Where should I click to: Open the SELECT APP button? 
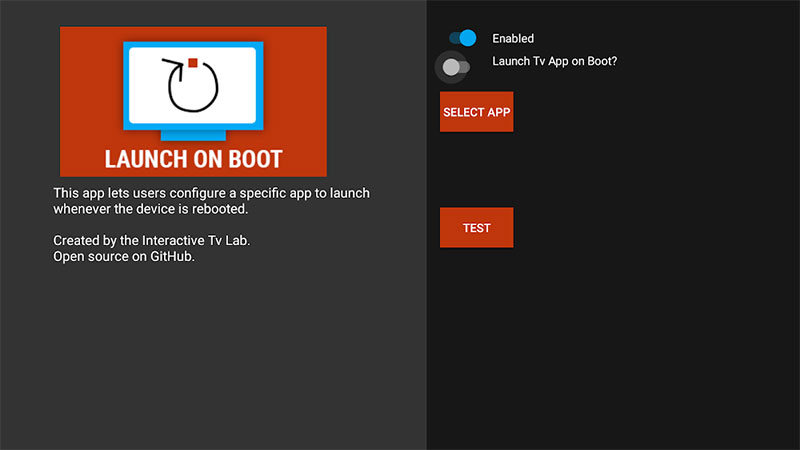point(477,112)
